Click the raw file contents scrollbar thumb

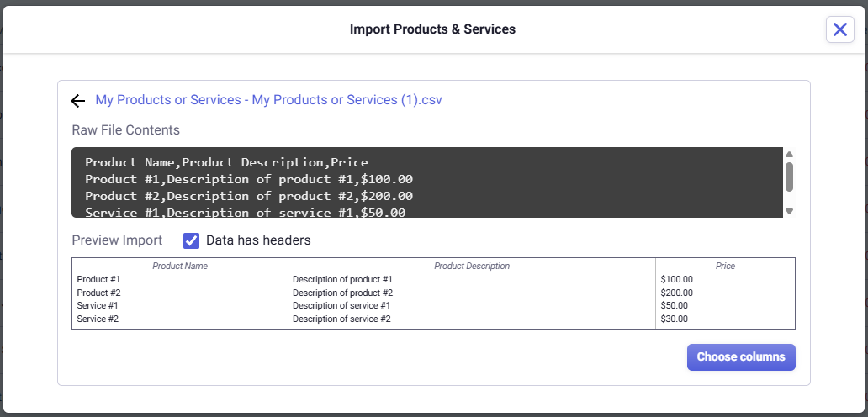click(x=789, y=177)
